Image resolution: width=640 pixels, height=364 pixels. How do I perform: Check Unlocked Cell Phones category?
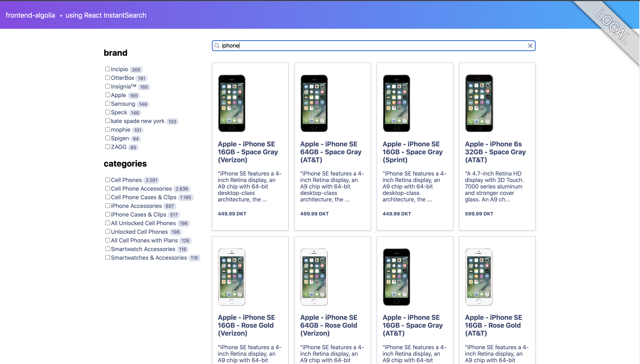tap(108, 231)
